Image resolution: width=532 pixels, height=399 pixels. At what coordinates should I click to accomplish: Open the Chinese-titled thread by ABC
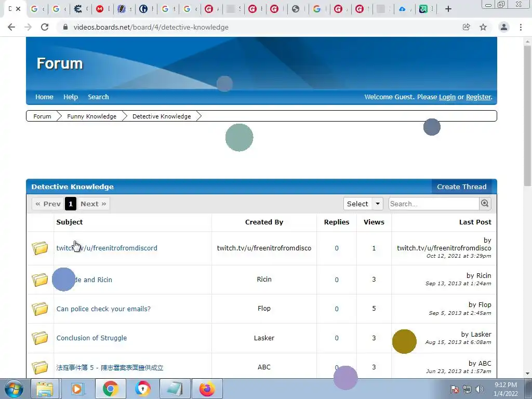pyautogui.click(x=110, y=367)
